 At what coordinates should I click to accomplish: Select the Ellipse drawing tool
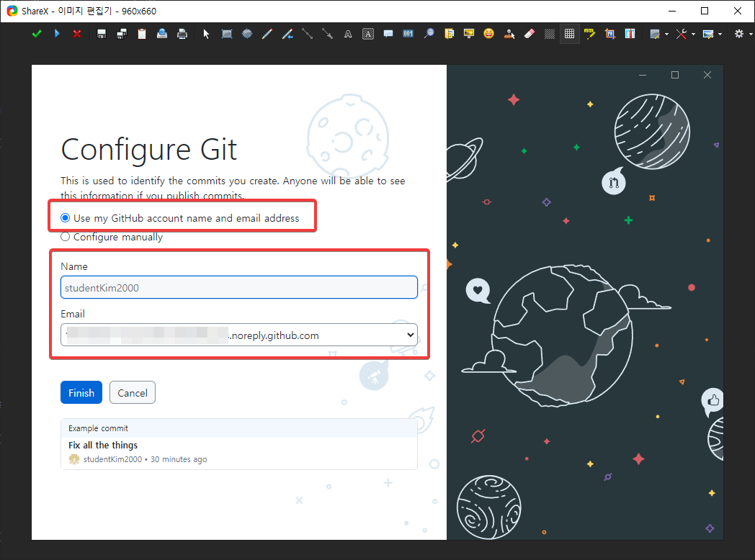[247, 34]
